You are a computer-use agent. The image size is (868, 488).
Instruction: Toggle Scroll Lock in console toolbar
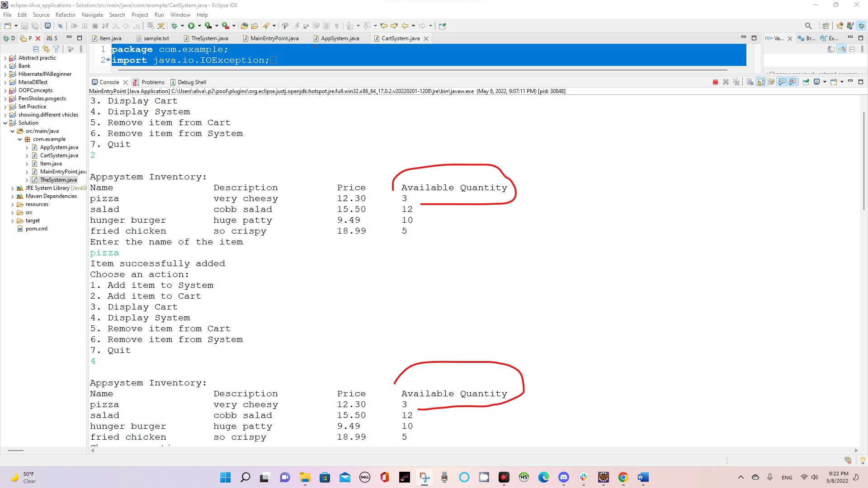tap(761, 82)
